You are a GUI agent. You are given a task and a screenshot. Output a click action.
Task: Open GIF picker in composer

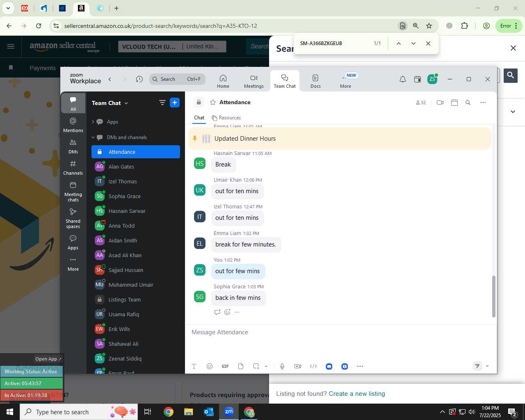[225, 366]
